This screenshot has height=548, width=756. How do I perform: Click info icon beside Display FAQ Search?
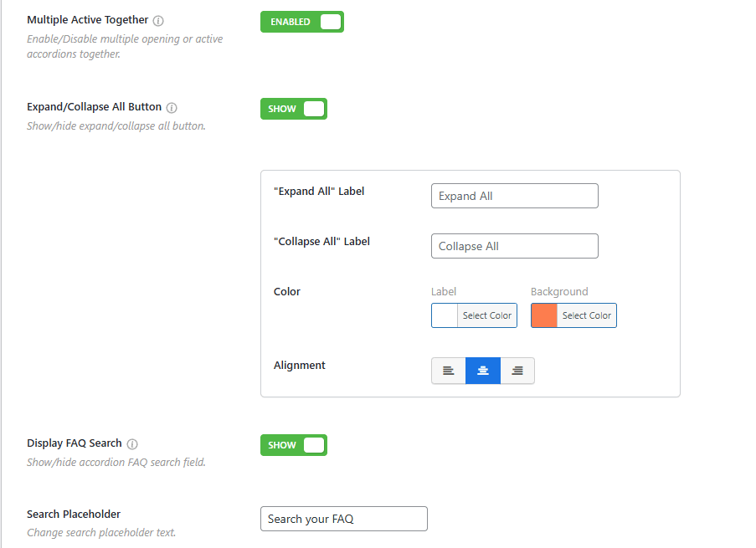point(132,444)
